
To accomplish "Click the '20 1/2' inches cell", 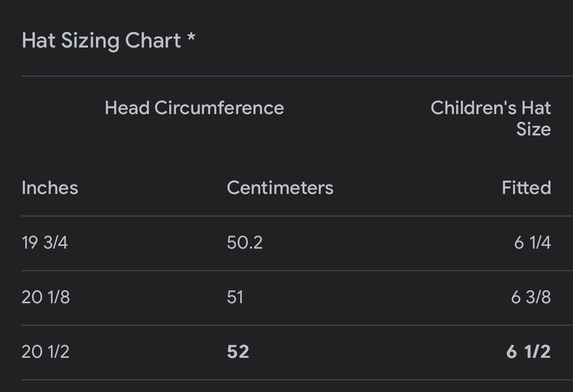I will [45, 352].
